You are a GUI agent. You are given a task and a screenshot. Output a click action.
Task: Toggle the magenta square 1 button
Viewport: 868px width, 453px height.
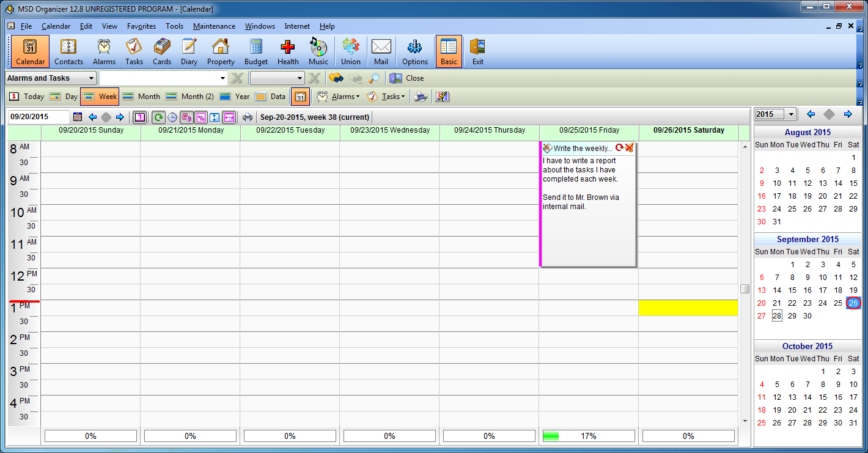(140, 117)
